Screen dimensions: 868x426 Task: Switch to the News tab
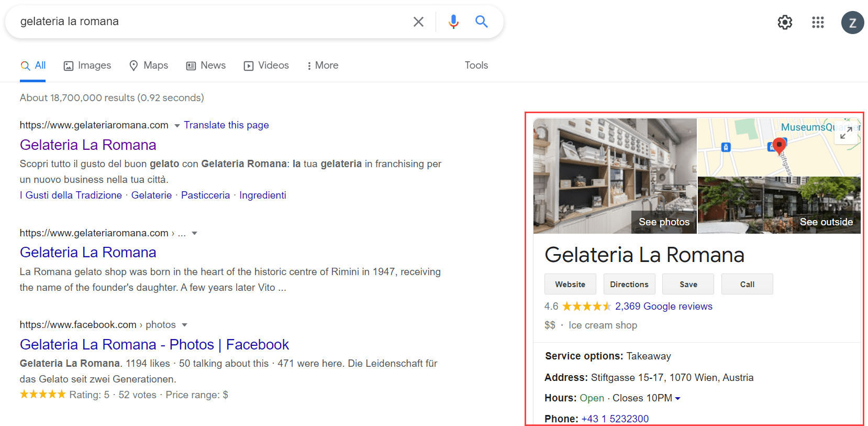206,65
